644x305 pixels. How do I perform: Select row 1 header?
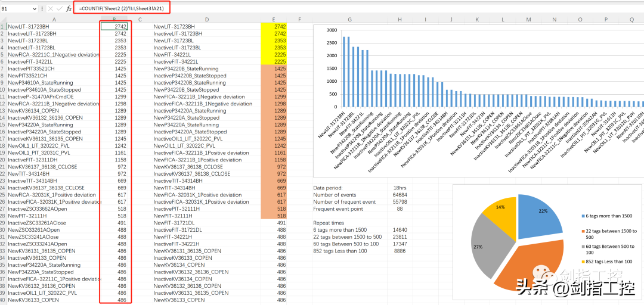(3, 27)
